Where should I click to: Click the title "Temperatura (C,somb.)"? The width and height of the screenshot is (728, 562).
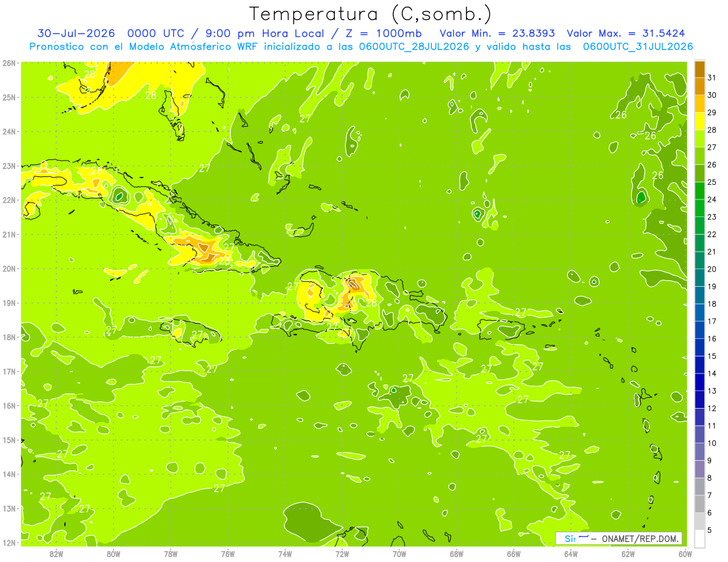tap(371, 14)
